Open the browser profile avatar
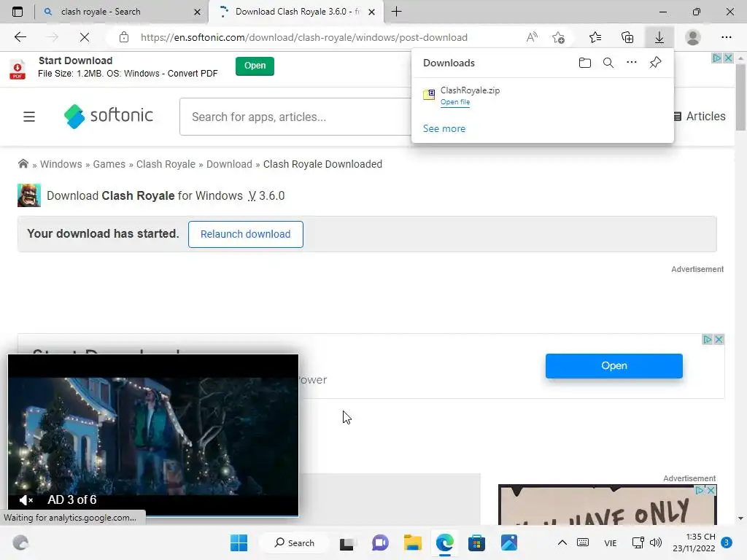Image resolution: width=747 pixels, height=560 pixels. (693, 37)
